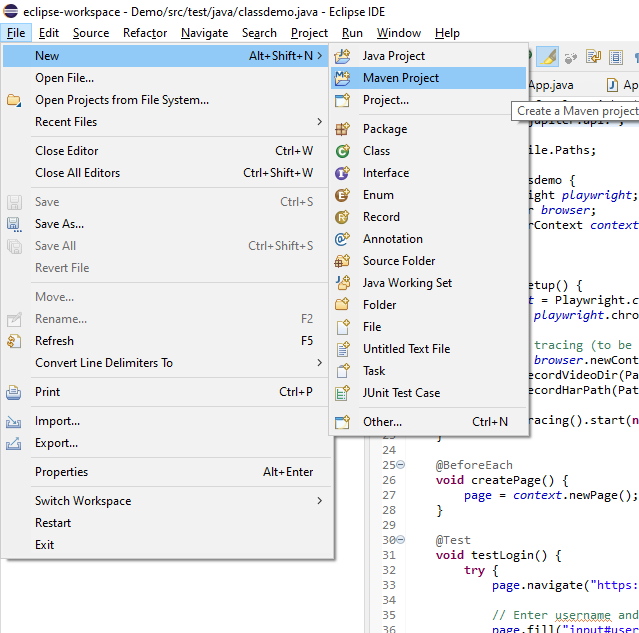Create a new Package
Screen dimensions: 639x633
[428, 129]
